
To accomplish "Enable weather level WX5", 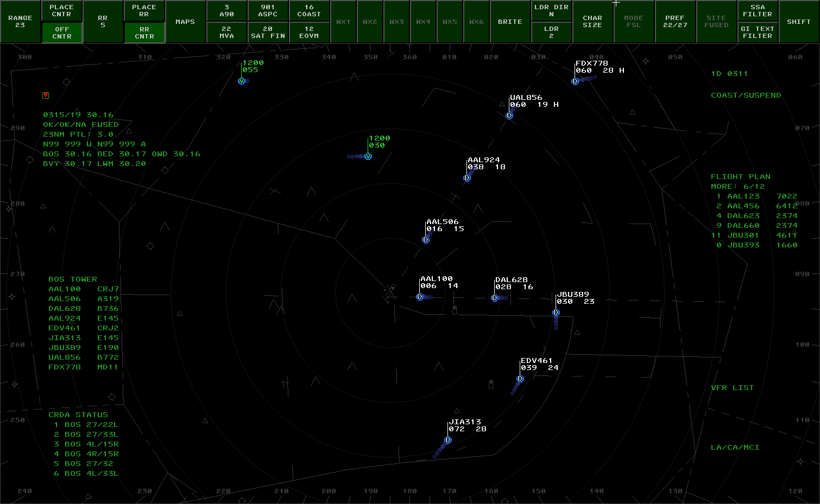I will (450, 22).
